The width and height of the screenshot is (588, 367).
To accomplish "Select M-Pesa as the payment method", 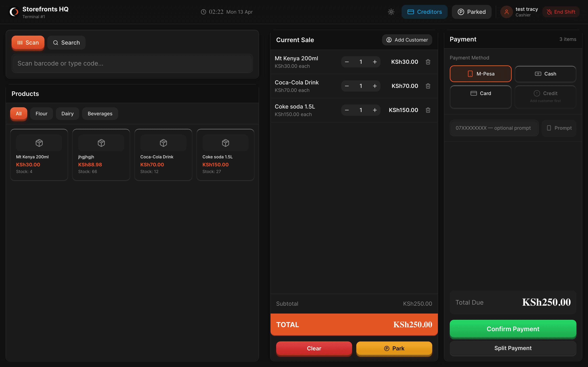I will point(480,74).
